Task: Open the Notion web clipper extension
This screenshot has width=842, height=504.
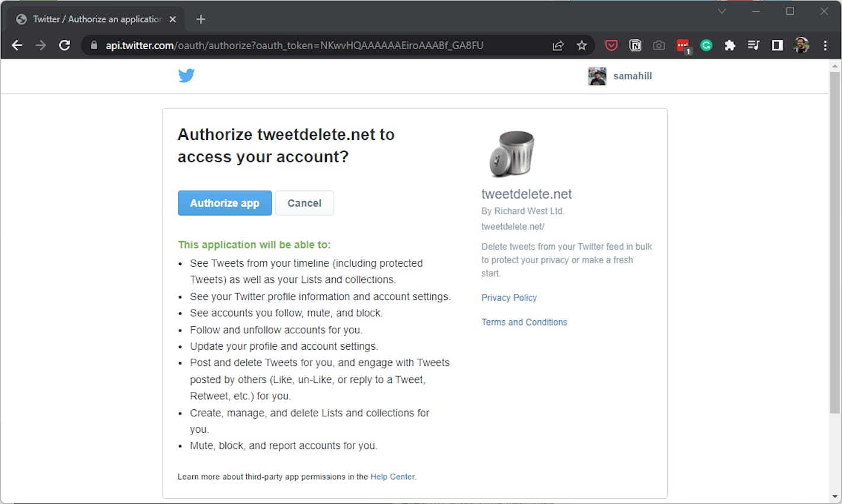Action: [635, 45]
